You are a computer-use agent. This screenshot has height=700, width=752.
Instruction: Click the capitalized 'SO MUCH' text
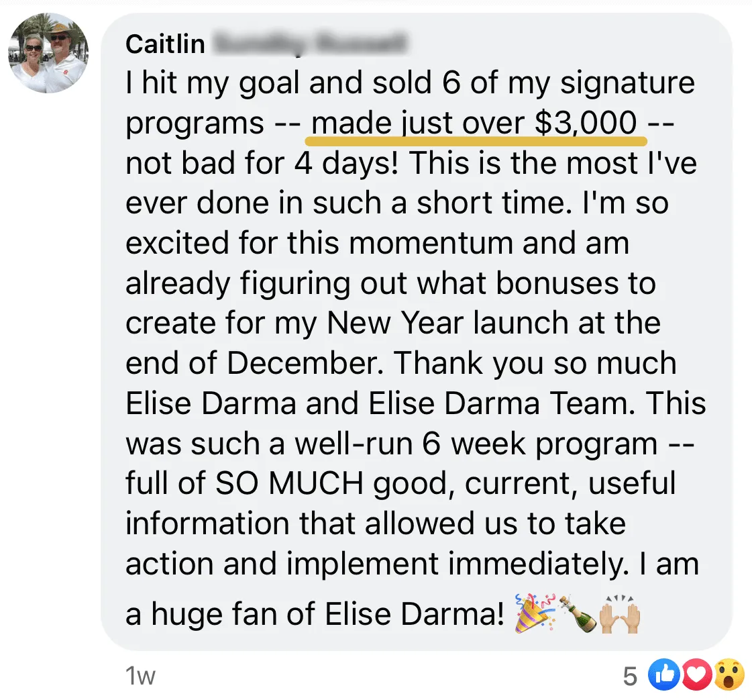pos(290,483)
